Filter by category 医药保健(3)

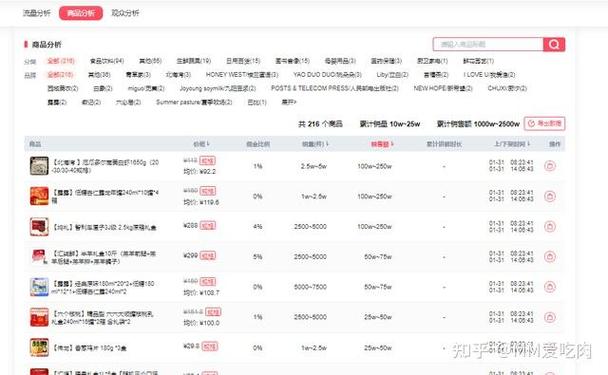[386, 61]
